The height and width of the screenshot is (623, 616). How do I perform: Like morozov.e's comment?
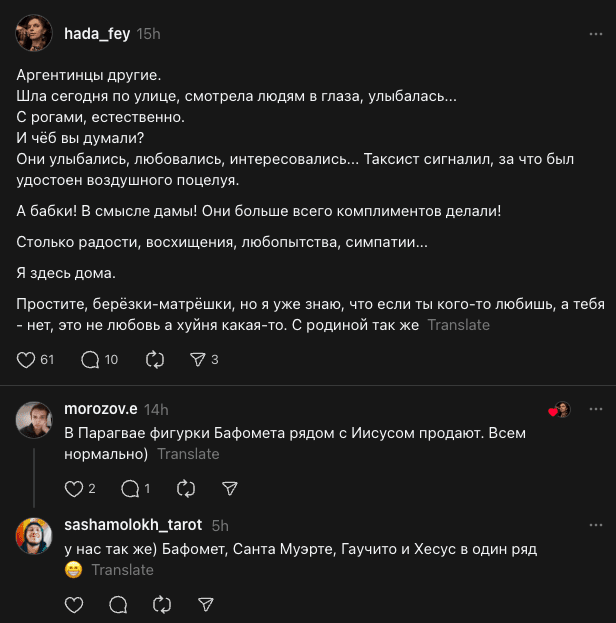pyautogui.click(x=73, y=489)
